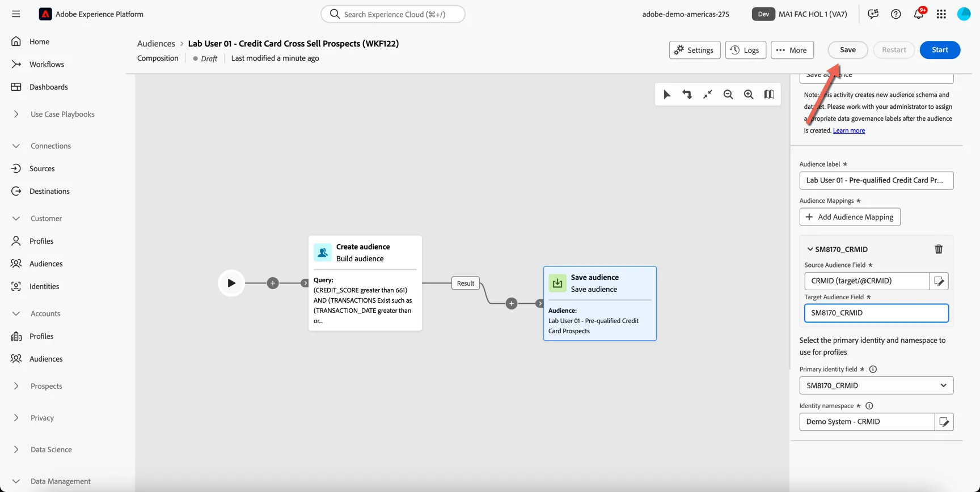
Task: Add activity after the start node
Action: [x=273, y=283]
